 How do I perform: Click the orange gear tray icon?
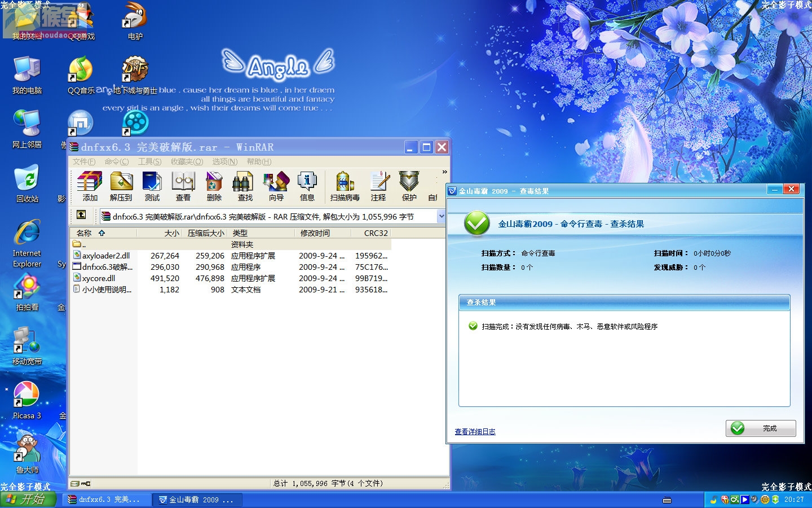pyautogui.click(x=765, y=500)
